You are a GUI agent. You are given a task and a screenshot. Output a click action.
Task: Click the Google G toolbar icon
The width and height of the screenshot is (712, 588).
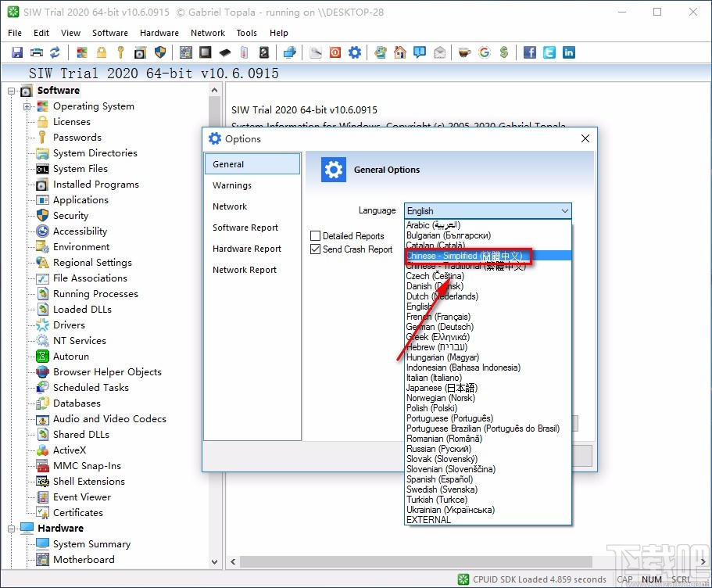pos(485,52)
